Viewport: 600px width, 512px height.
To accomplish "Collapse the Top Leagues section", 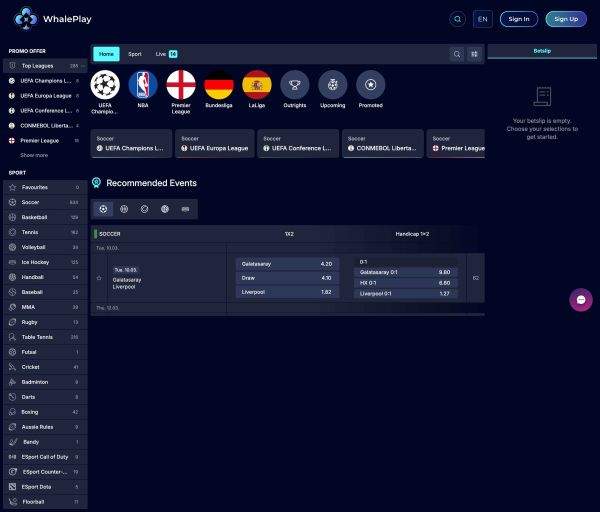I will (45, 66).
